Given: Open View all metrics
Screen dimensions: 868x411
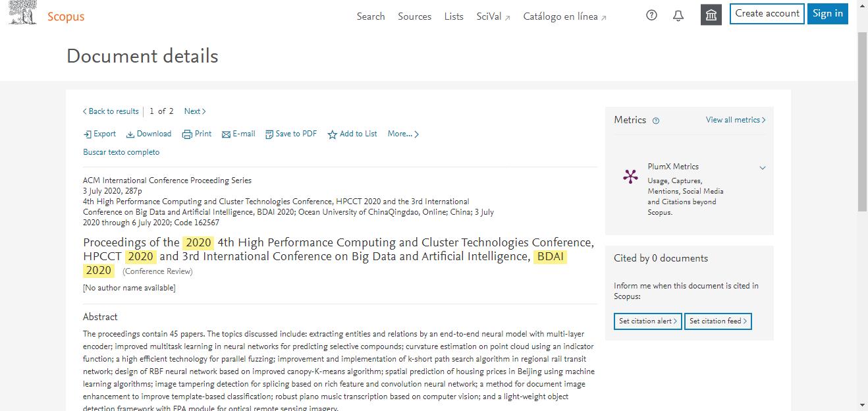Looking at the screenshot, I should [736, 120].
